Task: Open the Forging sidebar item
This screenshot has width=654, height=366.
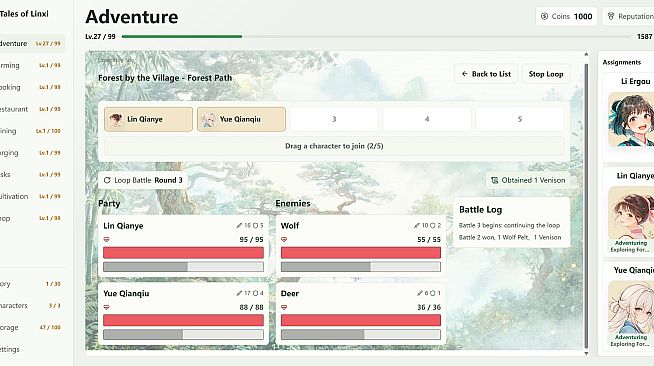Action: (x=32, y=153)
